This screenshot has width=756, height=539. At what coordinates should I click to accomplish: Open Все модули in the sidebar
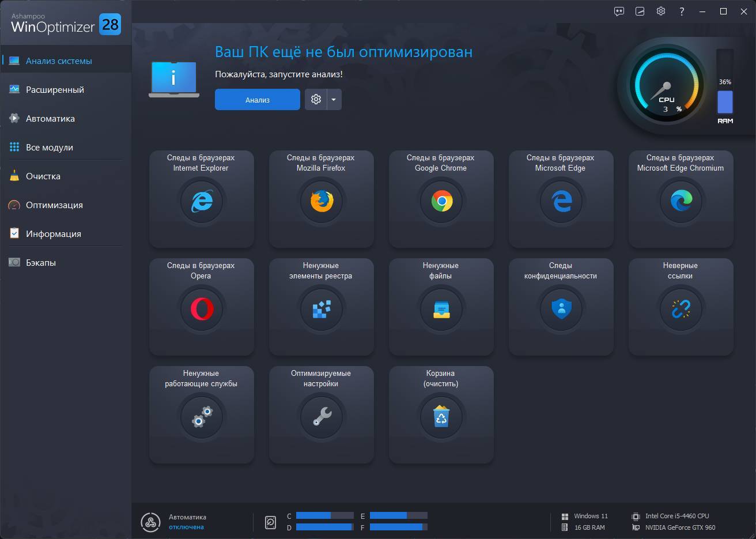(x=66, y=147)
